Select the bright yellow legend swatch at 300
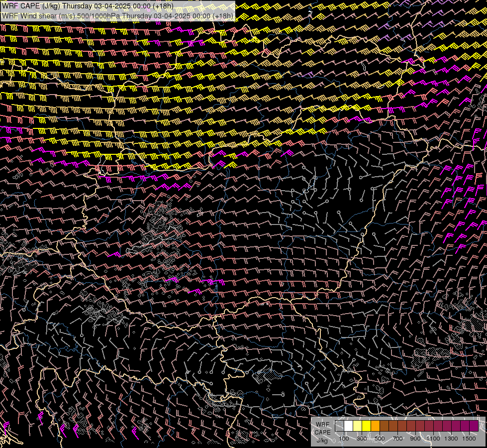 click(x=367, y=426)
